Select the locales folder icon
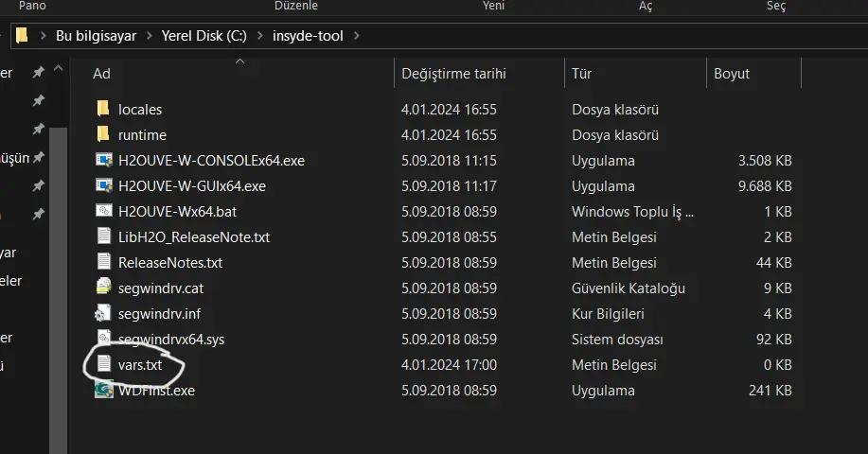 [103, 109]
